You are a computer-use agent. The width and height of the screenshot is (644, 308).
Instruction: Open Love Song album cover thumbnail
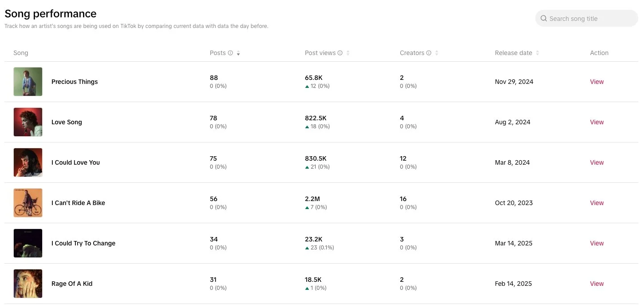point(28,122)
